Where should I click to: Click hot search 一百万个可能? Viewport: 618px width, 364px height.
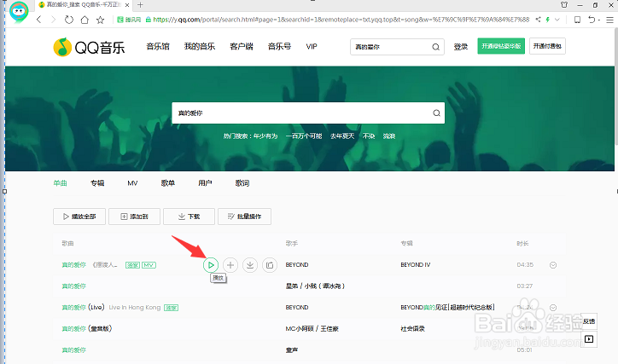click(x=304, y=136)
